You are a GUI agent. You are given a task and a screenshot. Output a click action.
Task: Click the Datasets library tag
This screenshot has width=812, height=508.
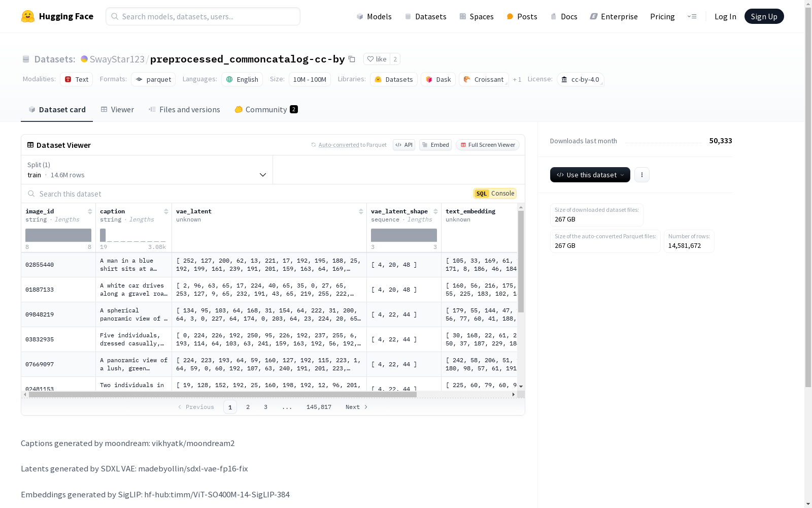[x=394, y=79]
